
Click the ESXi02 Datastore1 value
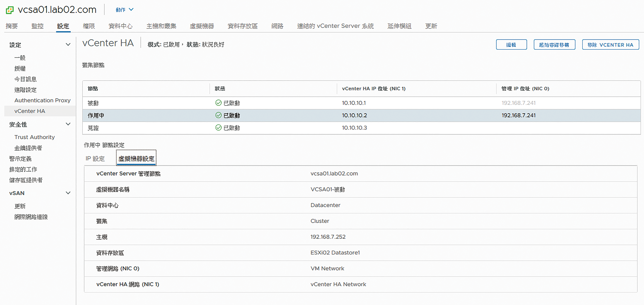tap(335, 253)
